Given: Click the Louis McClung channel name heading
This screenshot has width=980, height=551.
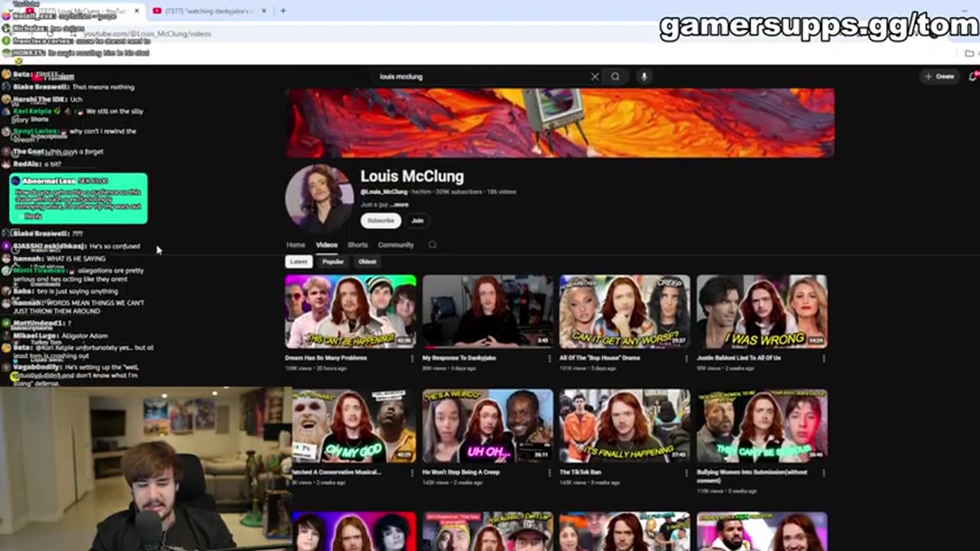Looking at the screenshot, I should click(x=412, y=176).
